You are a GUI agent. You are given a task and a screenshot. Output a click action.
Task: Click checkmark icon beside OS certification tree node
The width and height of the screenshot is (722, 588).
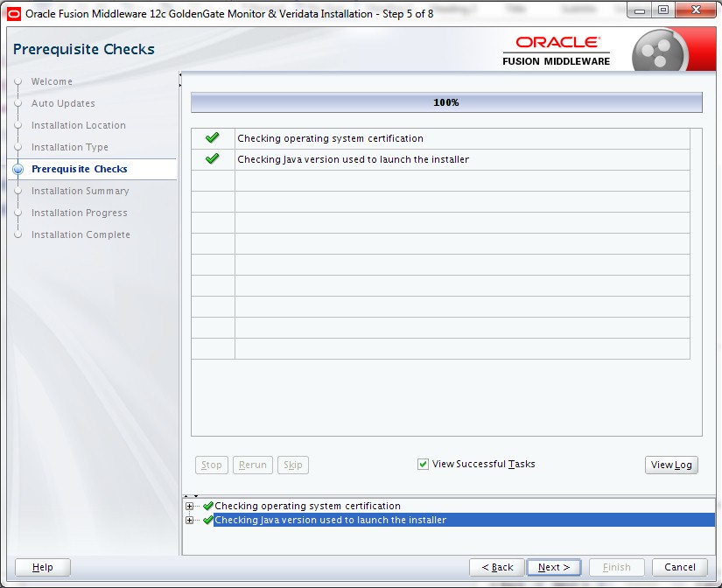click(x=208, y=506)
